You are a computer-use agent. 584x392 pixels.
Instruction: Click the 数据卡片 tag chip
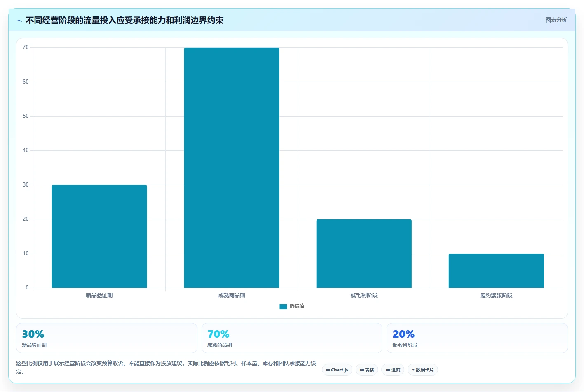[423, 370]
